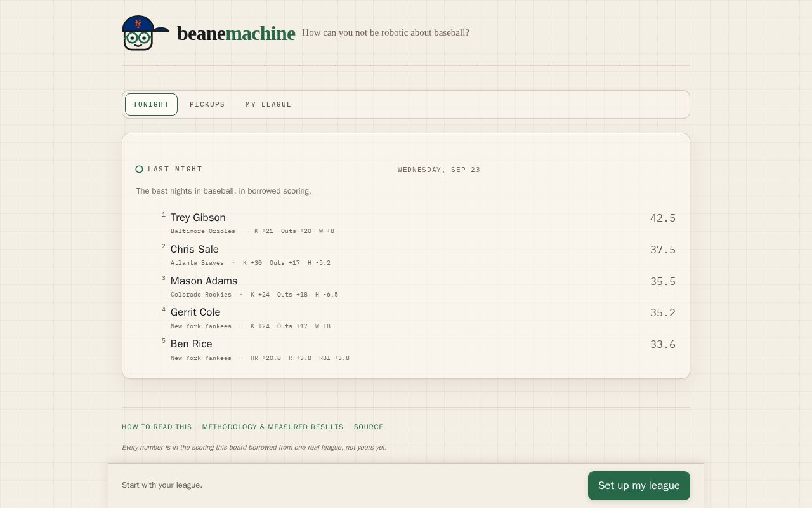The width and height of the screenshot is (812, 508).
Task: Click Colorado Rockies team text
Action: point(201,295)
